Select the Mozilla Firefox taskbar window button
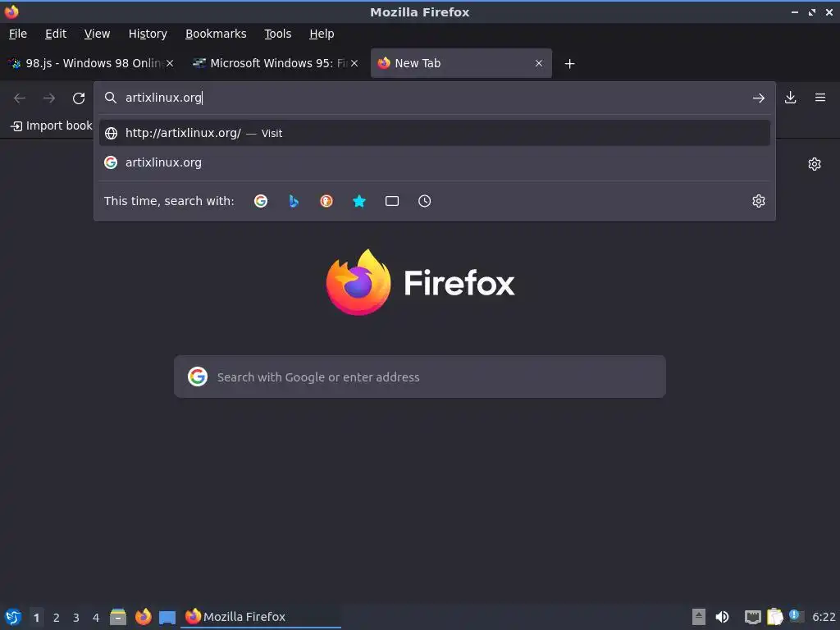The width and height of the screenshot is (840, 630). pos(261,617)
